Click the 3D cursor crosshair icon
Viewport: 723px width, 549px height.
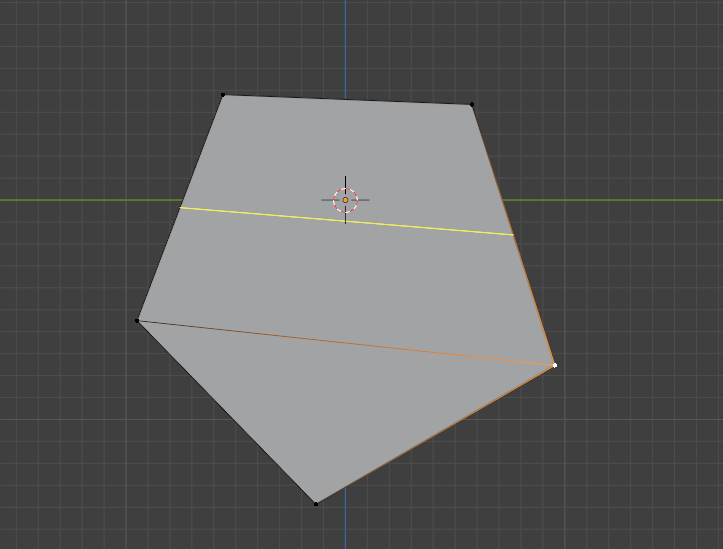345,200
